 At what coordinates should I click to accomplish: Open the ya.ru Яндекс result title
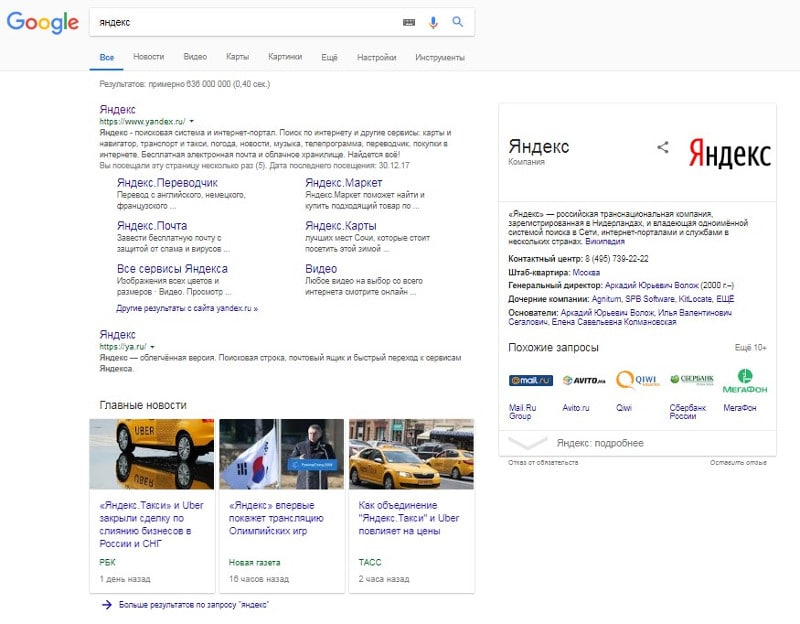117,334
